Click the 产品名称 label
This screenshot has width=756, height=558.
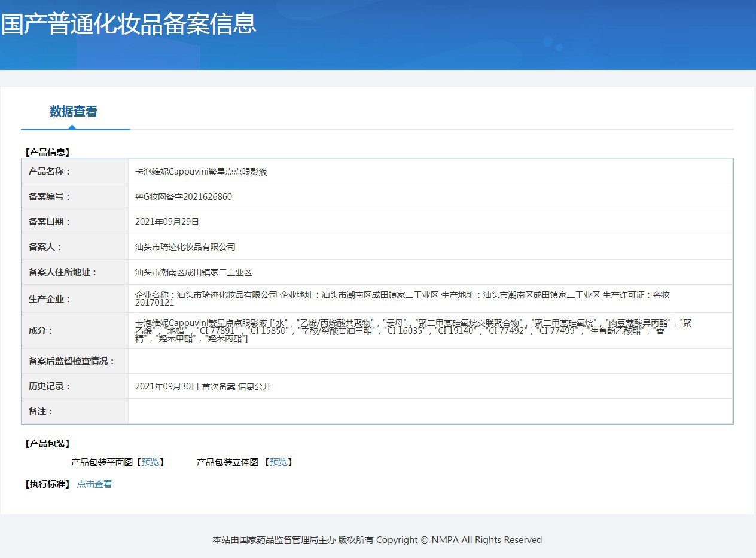tap(50, 172)
